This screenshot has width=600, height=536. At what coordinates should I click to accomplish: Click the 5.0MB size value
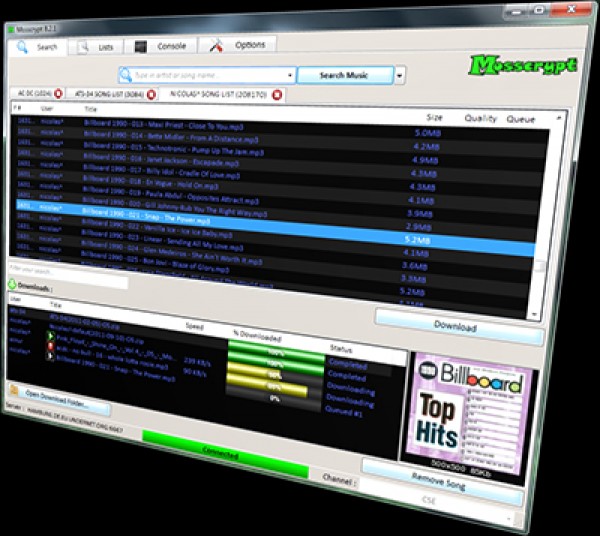[428, 133]
